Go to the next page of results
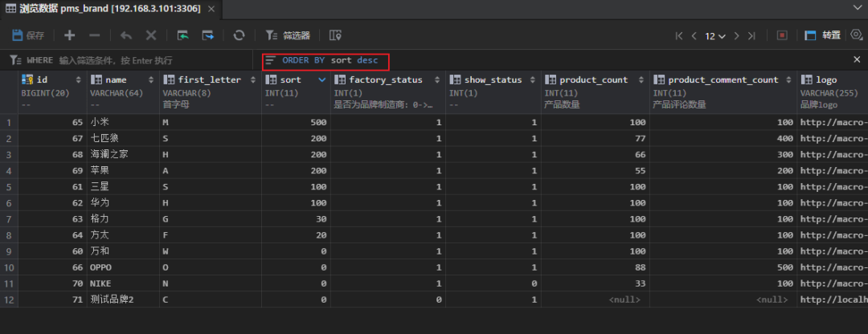868x334 pixels. (x=736, y=35)
